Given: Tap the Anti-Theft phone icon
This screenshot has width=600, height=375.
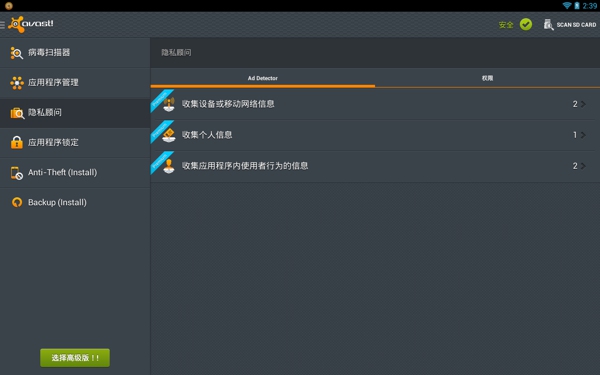Looking at the screenshot, I should (x=16, y=173).
